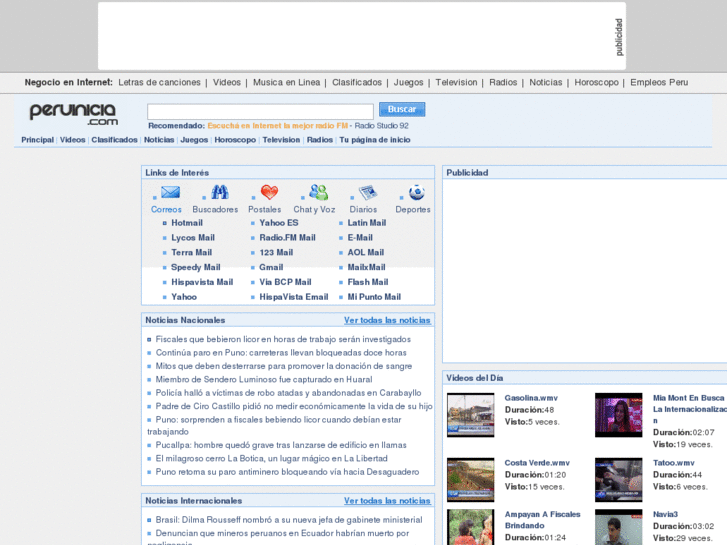
Task: Open the Hotmail link
Action: [187, 223]
